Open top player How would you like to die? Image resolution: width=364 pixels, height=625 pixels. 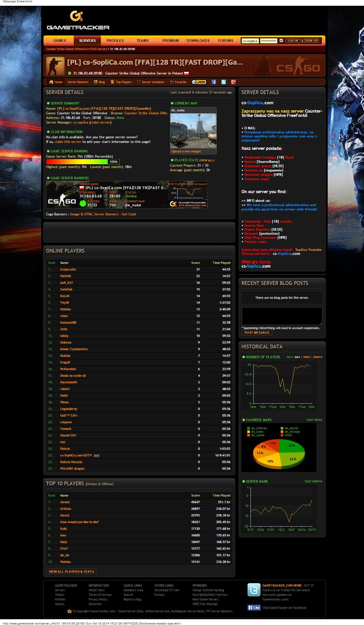[80, 522]
